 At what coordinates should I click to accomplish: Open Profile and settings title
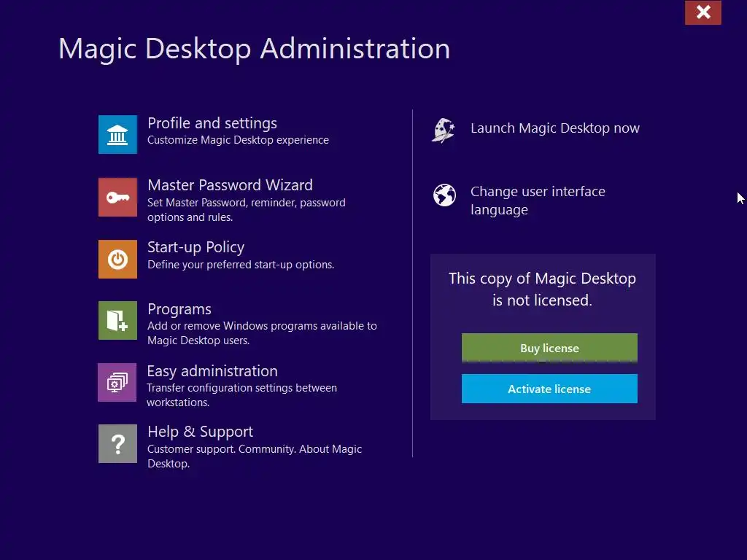tap(212, 123)
